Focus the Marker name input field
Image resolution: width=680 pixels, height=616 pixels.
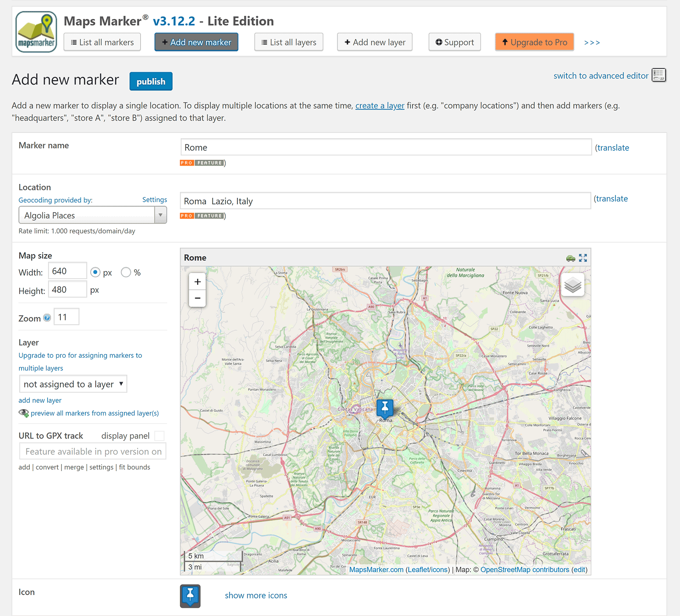[386, 147]
